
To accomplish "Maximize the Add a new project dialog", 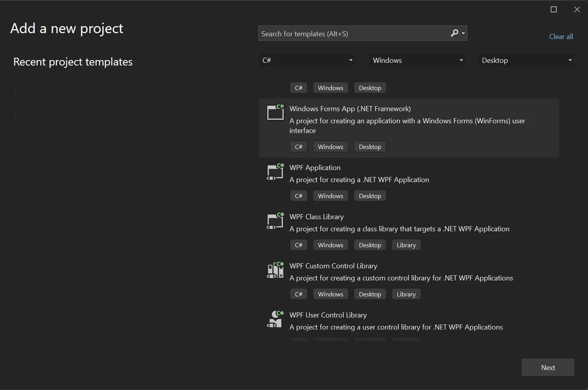I will pyautogui.click(x=553, y=9).
